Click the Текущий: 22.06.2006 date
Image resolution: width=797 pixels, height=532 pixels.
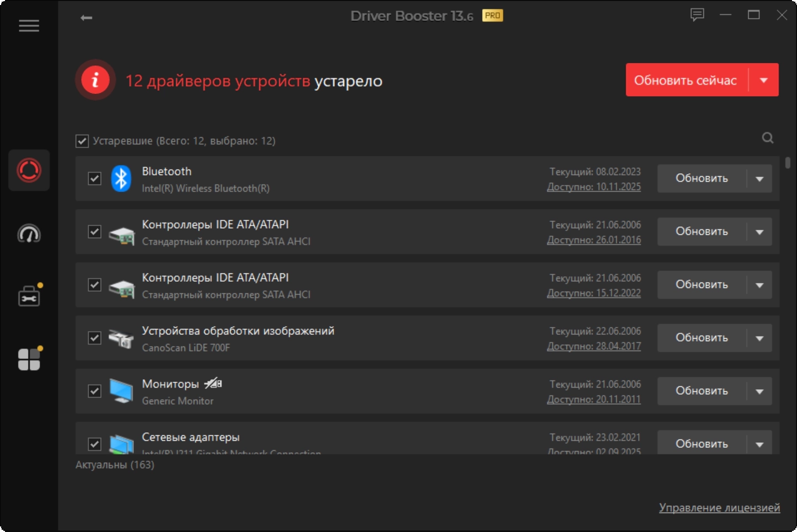[595, 332]
